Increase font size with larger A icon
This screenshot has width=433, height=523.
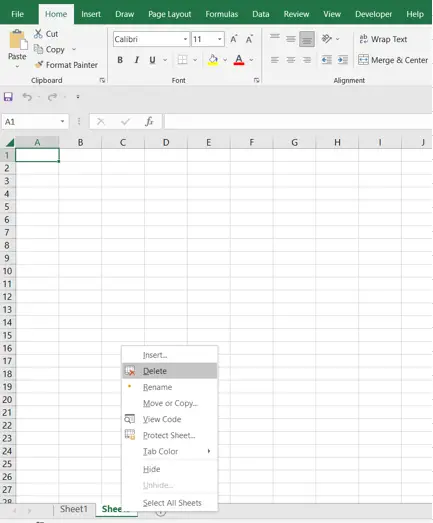(x=234, y=39)
